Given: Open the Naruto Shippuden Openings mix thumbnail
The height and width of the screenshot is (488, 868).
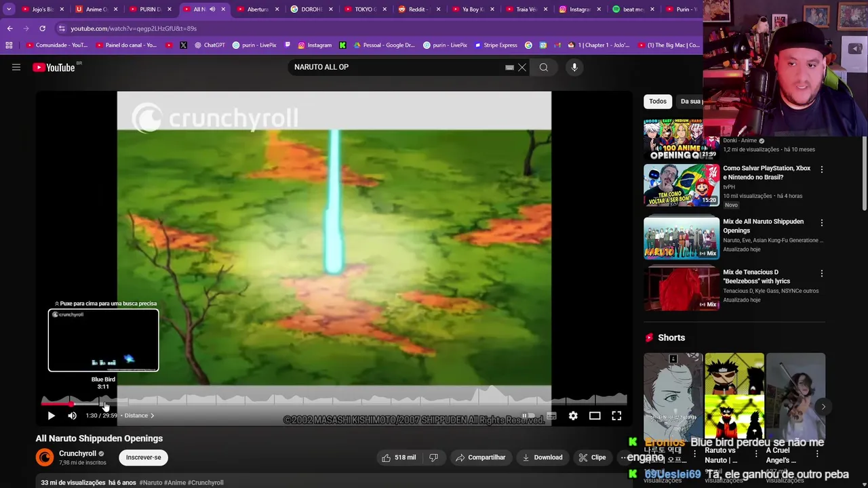Looking at the screenshot, I should coord(682,237).
